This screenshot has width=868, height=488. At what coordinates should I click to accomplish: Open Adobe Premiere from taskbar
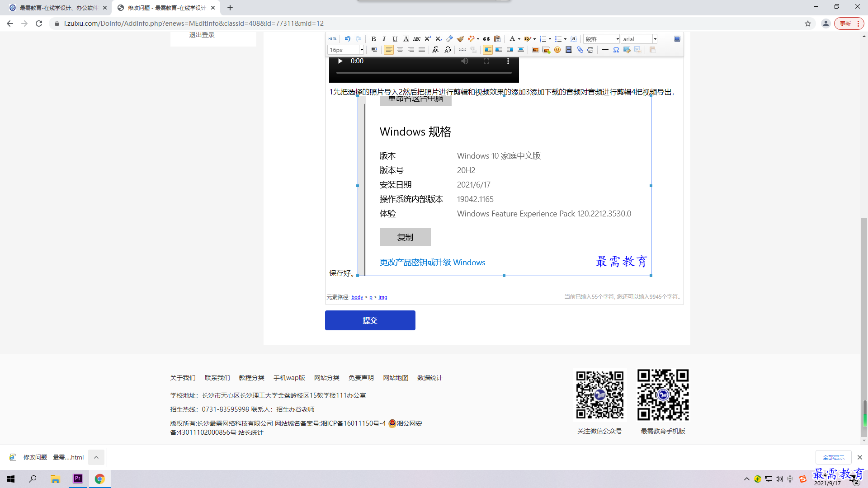(78, 479)
